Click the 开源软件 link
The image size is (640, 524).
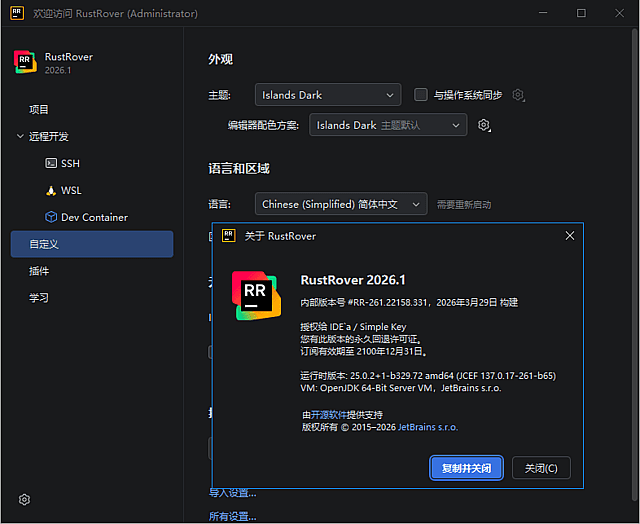[x=330, y=414]
